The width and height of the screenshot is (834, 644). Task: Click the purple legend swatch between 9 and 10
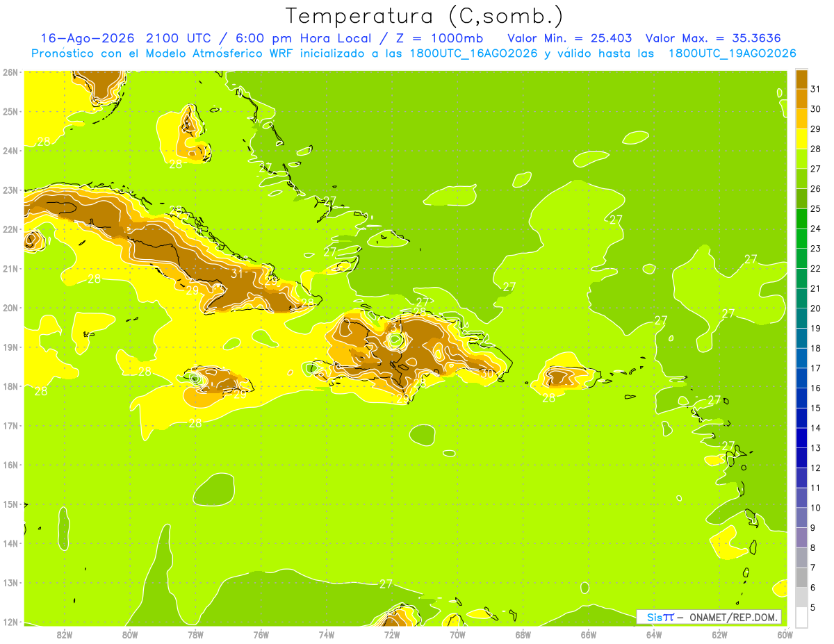pos(801,518)
